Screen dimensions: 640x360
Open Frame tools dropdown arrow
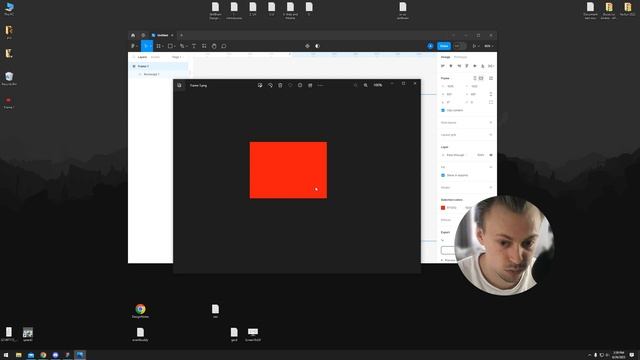[163, 46]
